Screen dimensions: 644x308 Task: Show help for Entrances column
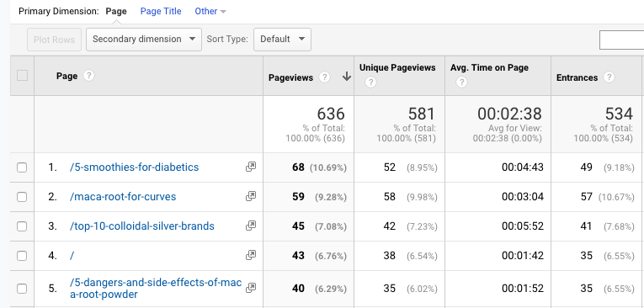[609, 77]
